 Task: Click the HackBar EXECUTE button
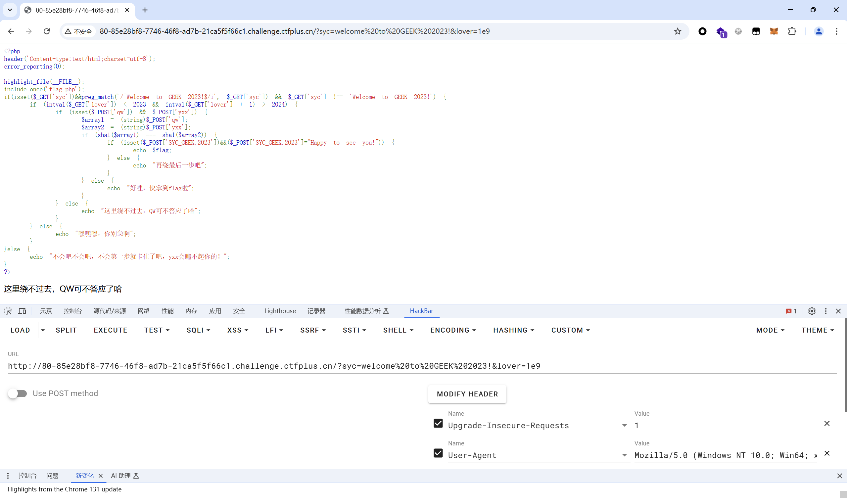(x=110, y=330)
